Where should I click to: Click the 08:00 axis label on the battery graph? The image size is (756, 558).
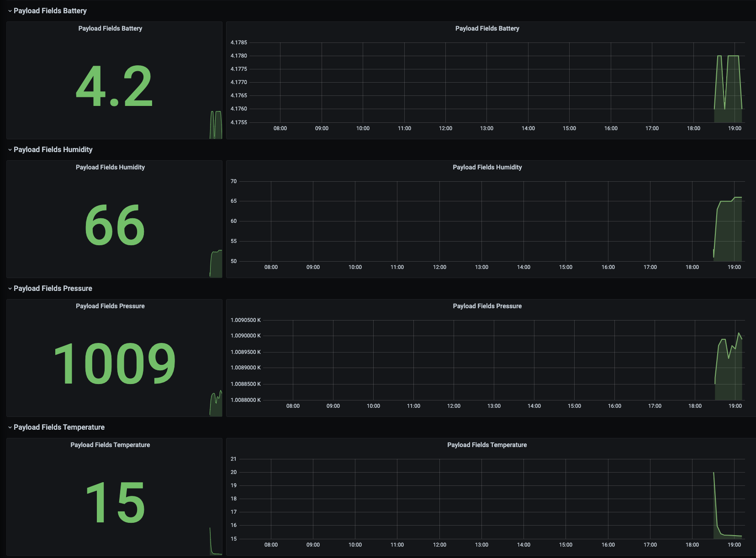(280, 128)
